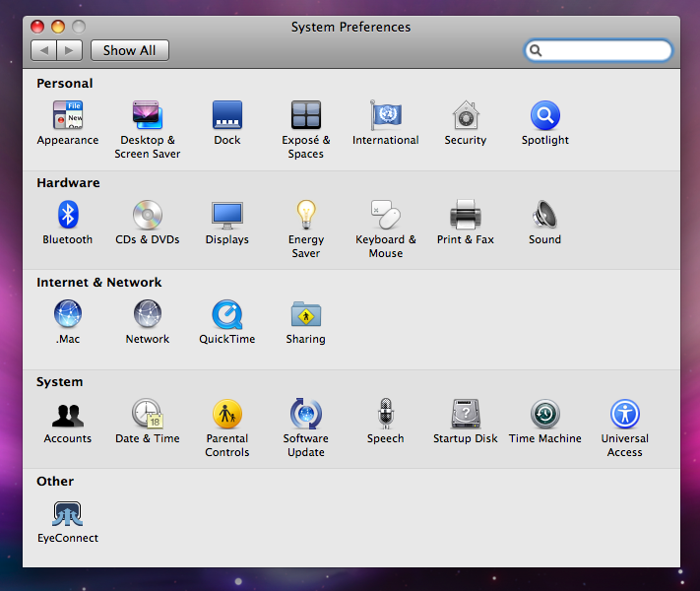The image size is (700, 591).
Task: Minimize the window with the yellow button
Action: (58, 27)
